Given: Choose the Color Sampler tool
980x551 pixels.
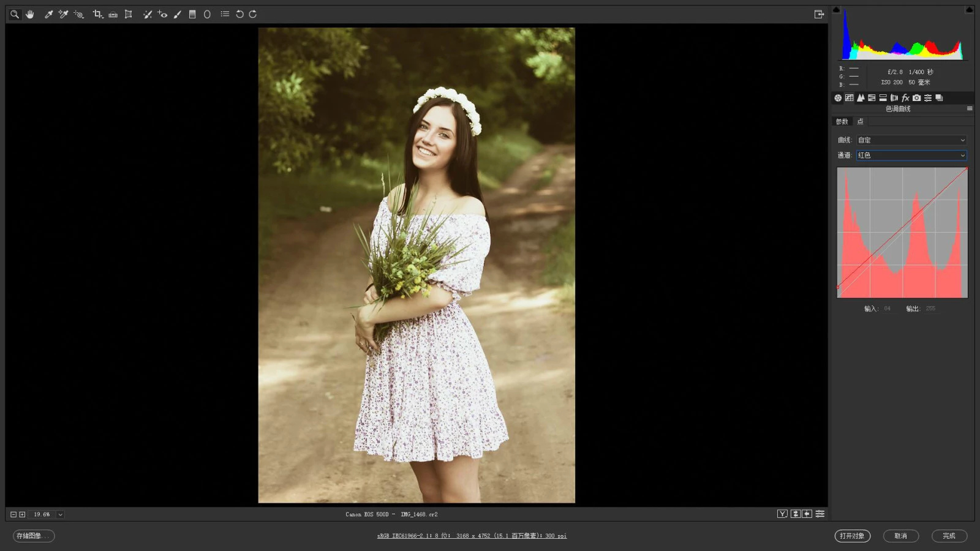Looking at the screenshot, I should [63, 14].
